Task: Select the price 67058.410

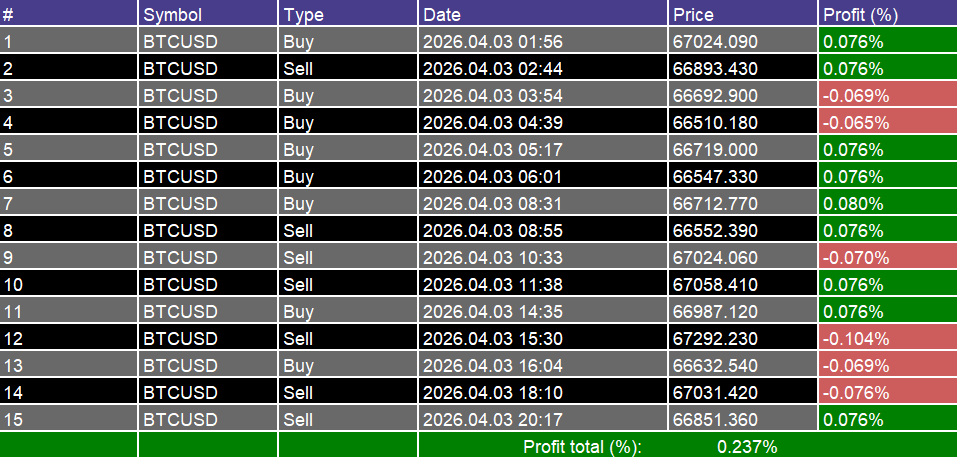Action: coord(716,285)
